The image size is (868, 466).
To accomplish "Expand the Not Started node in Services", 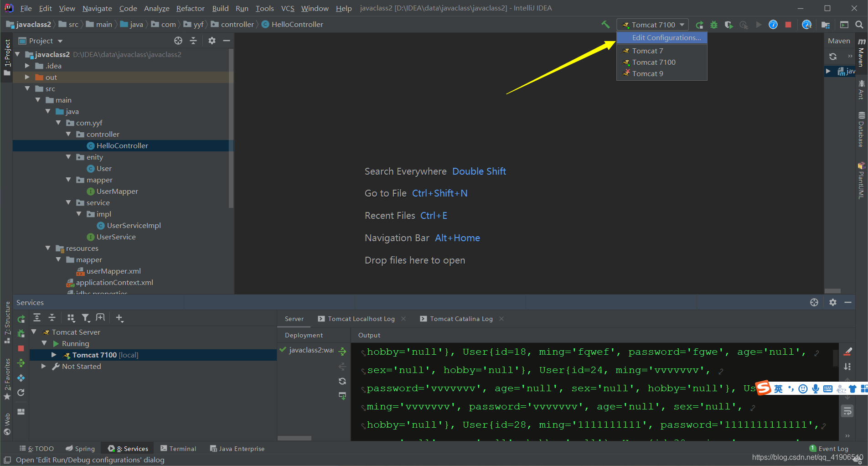I will pyautogui.click(x=44, y=366).
